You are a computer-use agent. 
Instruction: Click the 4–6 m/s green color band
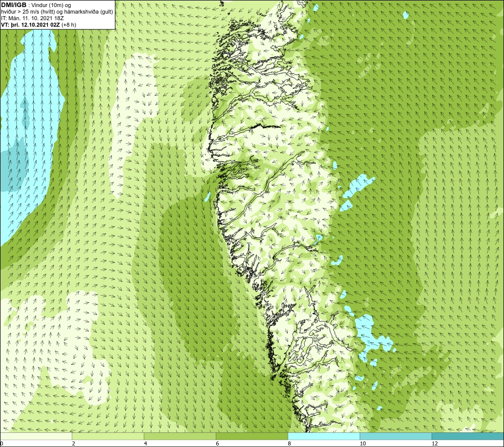(180, 436)
